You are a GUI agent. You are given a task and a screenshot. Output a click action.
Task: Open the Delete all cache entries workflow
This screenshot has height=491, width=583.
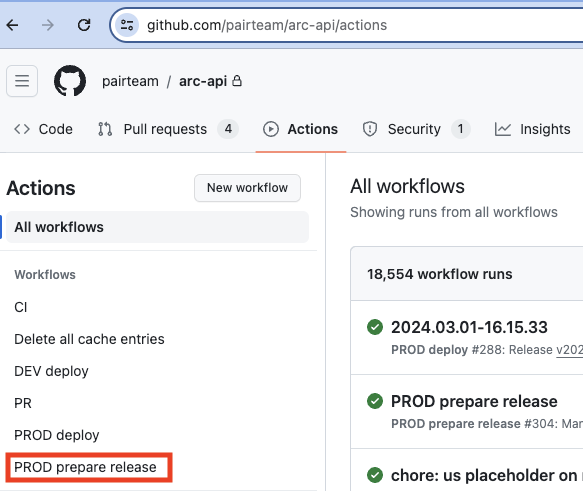[89, 339]
